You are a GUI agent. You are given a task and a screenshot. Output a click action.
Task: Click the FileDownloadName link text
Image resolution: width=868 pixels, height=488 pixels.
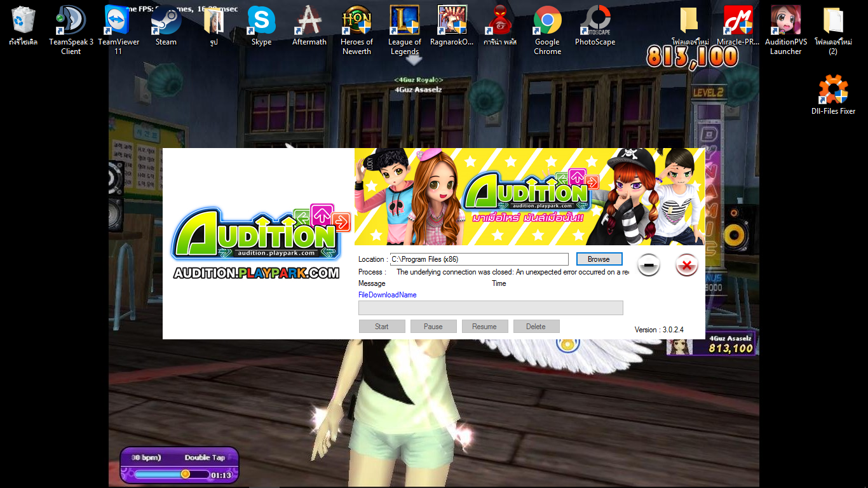pos(388,295)
